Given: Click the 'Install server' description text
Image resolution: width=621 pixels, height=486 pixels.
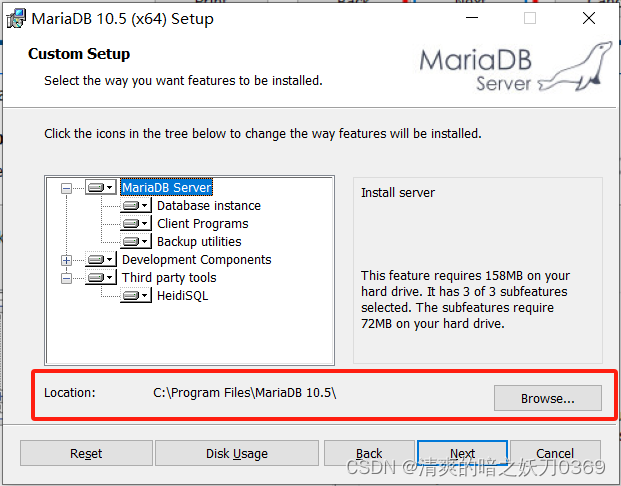Looking at the screenshot, I should tap(398, 192).
